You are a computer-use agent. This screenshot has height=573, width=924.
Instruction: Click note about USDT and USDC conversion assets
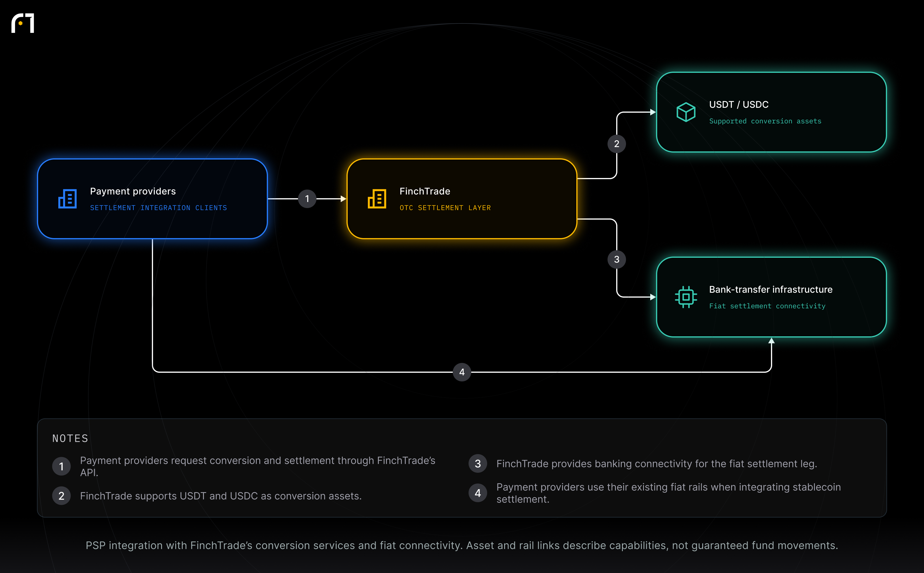[221, 496]
